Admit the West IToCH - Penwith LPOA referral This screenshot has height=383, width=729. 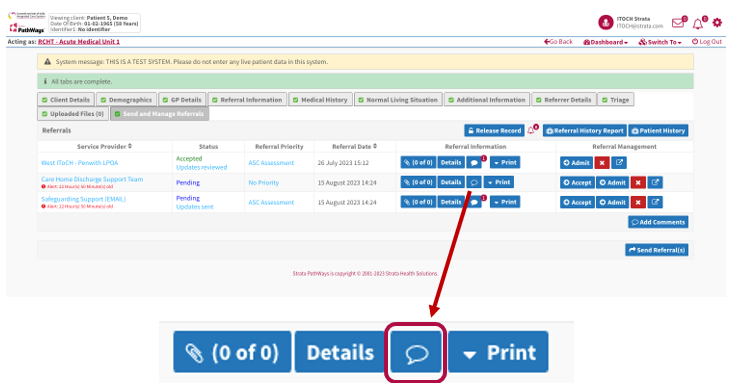(x=577, y=163)
